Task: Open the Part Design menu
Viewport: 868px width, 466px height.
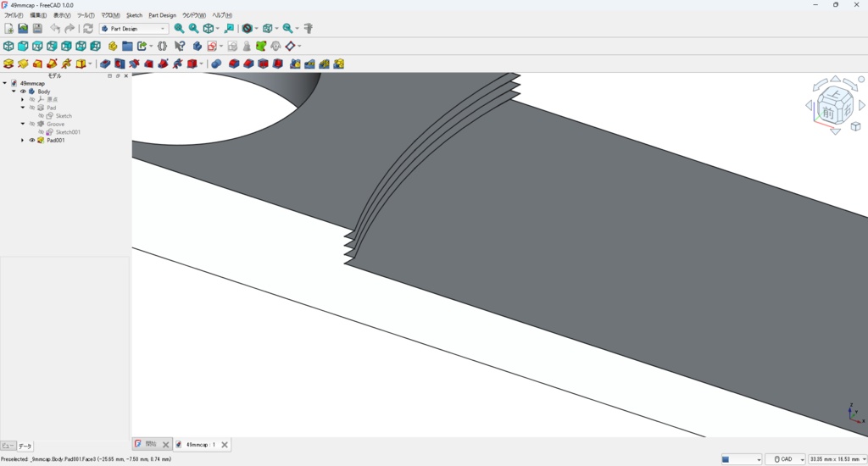Action: pos(162,15)
